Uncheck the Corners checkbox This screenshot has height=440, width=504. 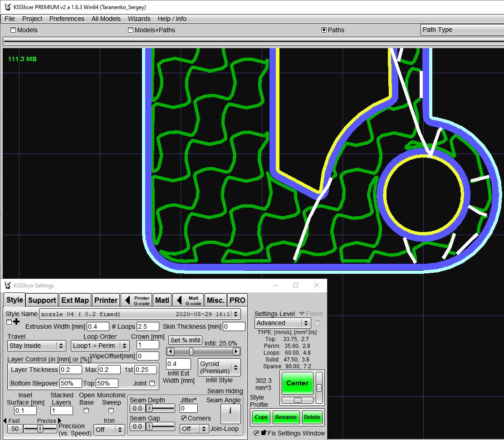[x=184, y=418]
